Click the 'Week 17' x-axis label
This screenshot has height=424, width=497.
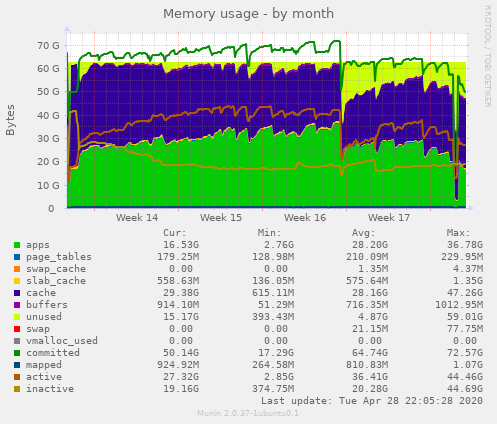(x=389, y=218)
